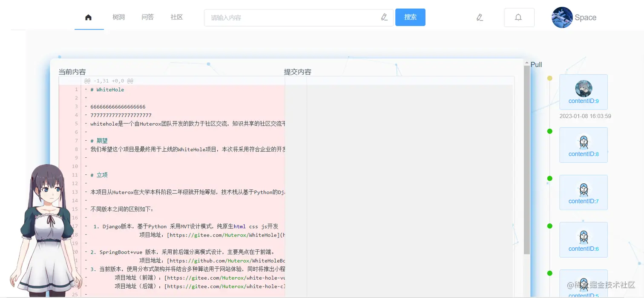Click the home icon in the navigation bar
The width and height of the screenshot is (644, 298).
pos(89,17)
